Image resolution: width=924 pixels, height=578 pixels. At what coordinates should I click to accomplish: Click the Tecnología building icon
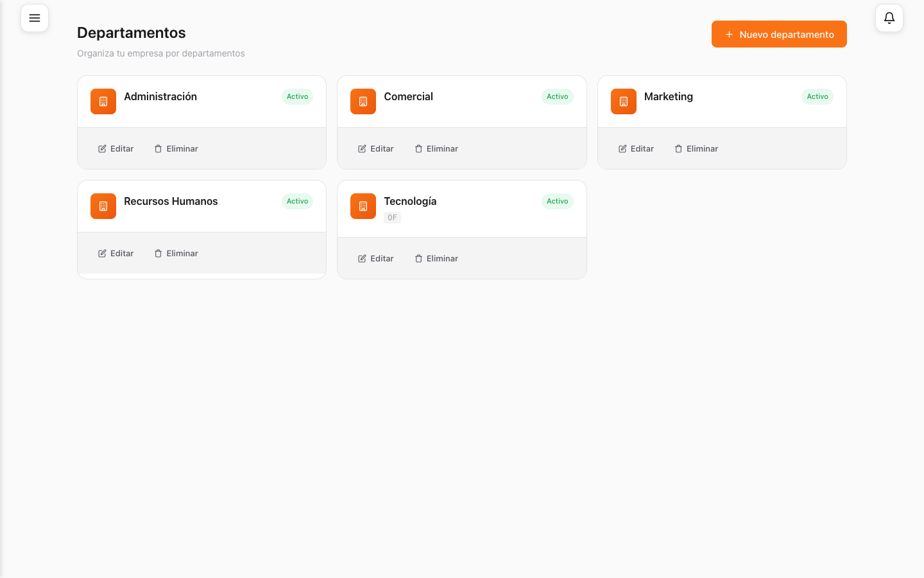[x=363, y=206]
